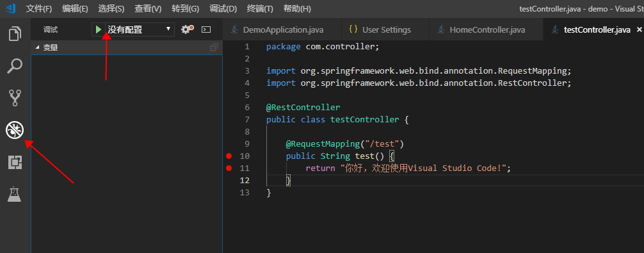644x253 pixels.
Task: Toggle the breakpoint on line 11
Action: 229,168
